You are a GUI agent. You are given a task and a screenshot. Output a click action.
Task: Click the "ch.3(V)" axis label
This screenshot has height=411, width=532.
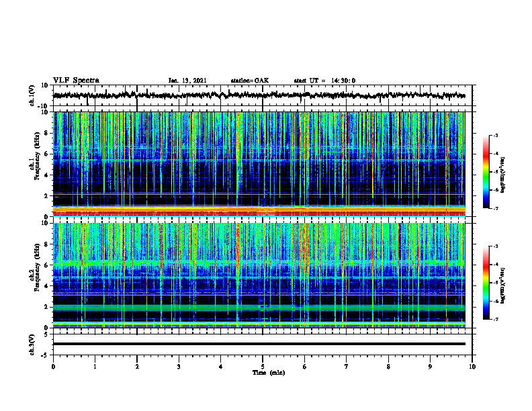click(32, 345)
